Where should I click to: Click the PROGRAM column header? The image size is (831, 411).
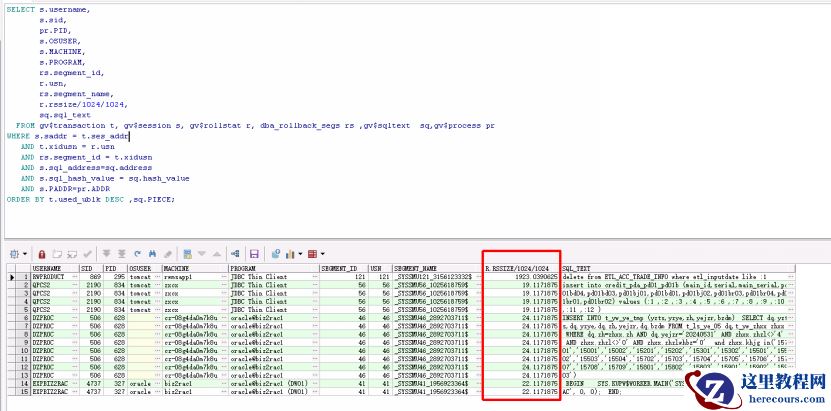[274, 269]
